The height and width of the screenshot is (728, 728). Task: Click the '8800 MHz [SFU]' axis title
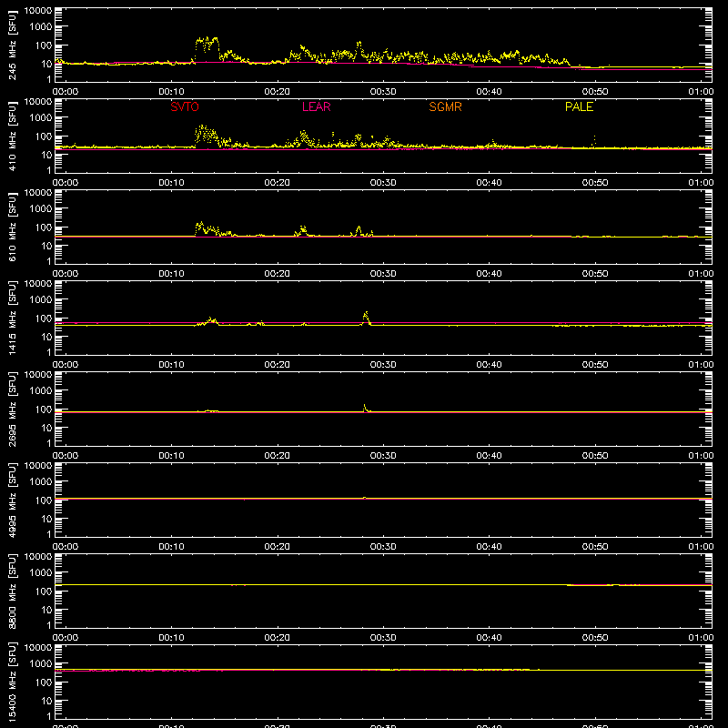[12, 591]
